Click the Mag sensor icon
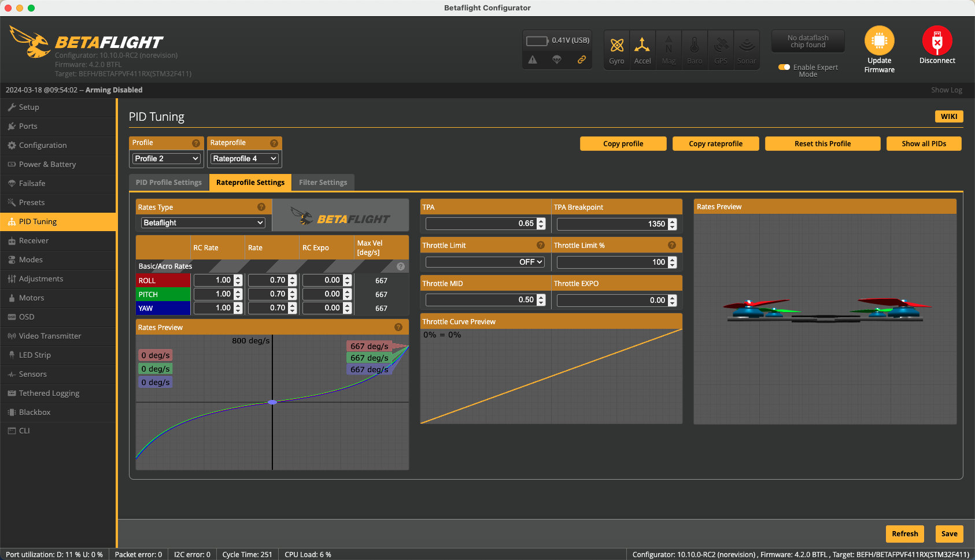Viewport: 975px width, 560px height. point(669,50)
